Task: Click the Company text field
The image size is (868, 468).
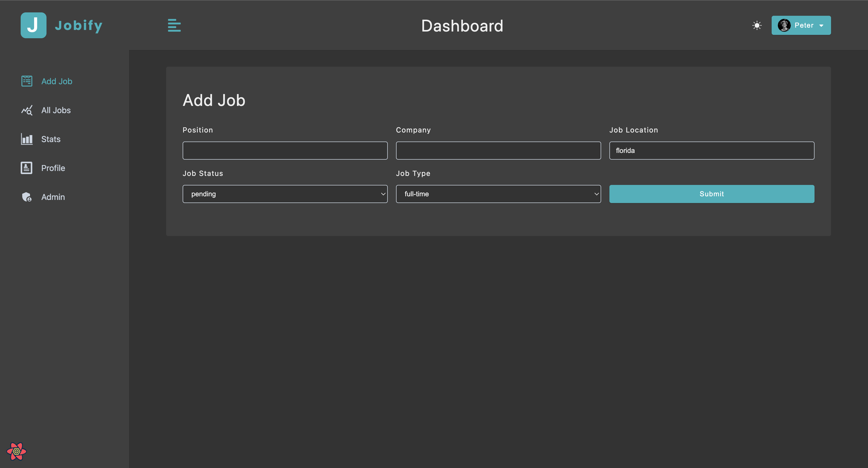Action: pyautogui.click(x=498, y=150)
